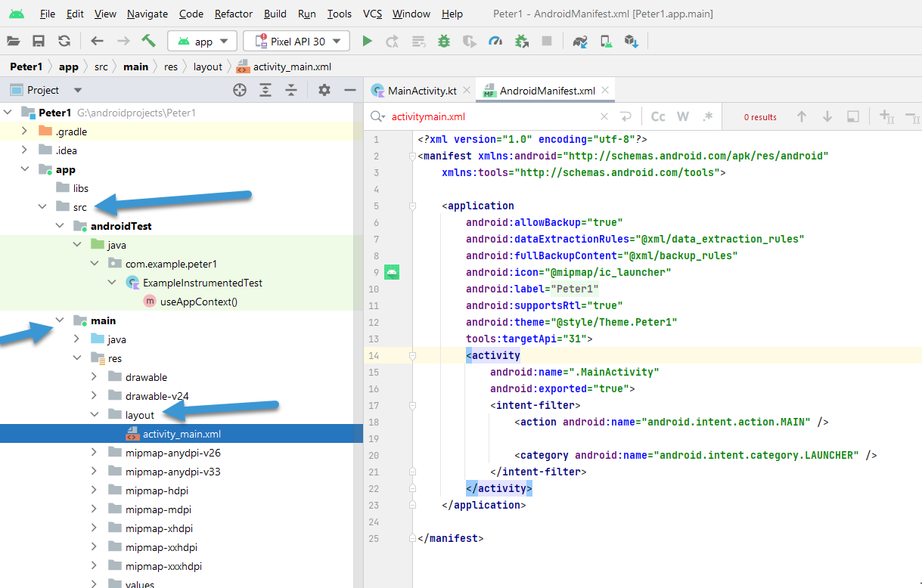Image resolution: width=922 pixels, height=588 pixels.
Task: Expand the .idea folder
Action: click(x=25, y=150)
